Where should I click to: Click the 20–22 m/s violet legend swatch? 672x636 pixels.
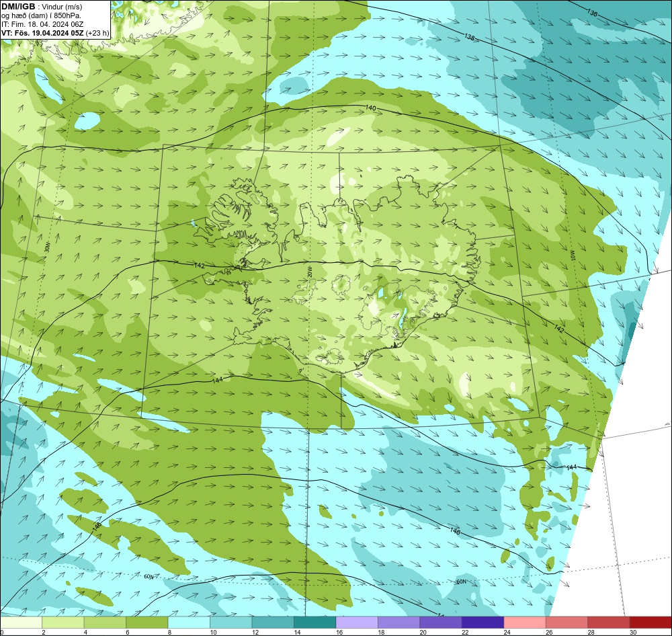point(441,623)
